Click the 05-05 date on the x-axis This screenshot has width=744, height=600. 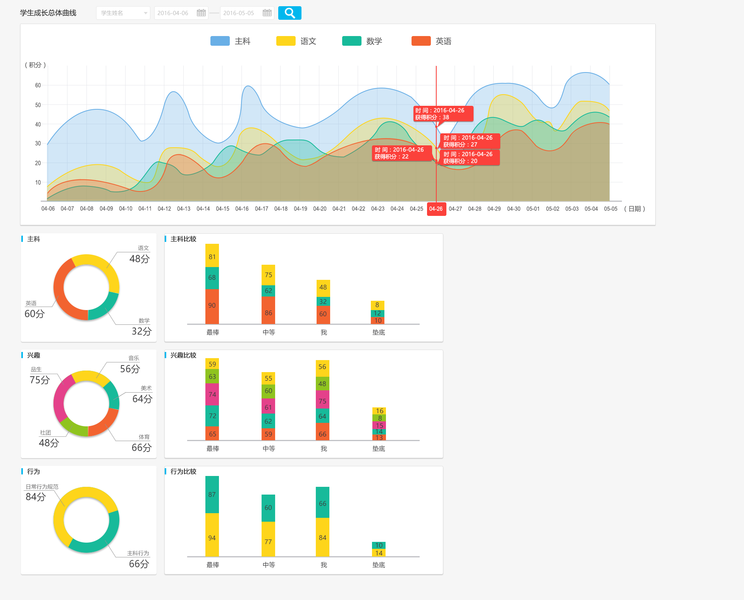click(611, 209)
